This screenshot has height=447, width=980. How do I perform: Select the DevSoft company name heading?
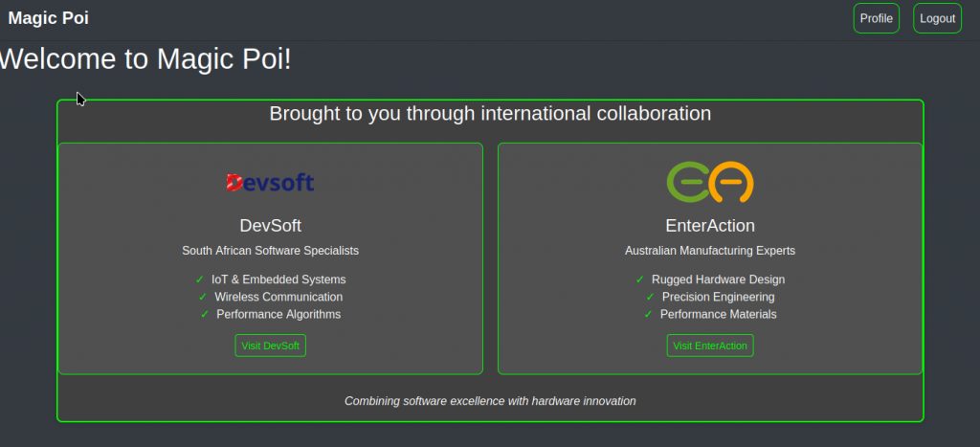(x=271, y=226)
